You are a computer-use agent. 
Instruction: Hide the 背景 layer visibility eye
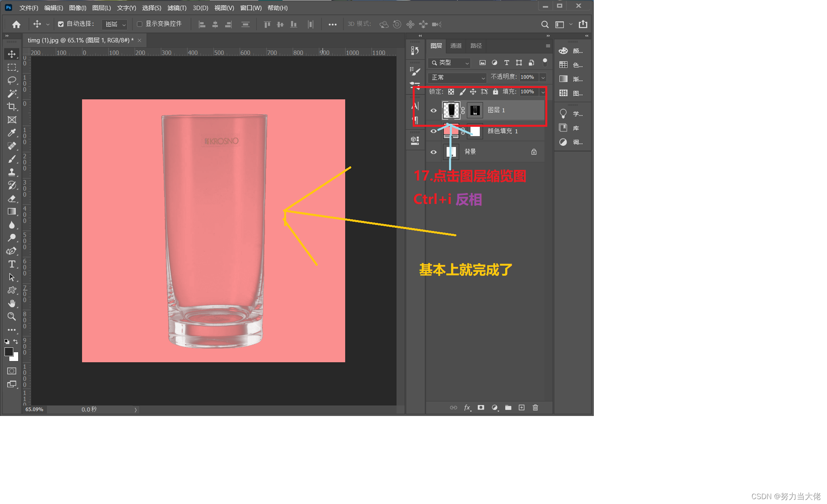(433, 152)
